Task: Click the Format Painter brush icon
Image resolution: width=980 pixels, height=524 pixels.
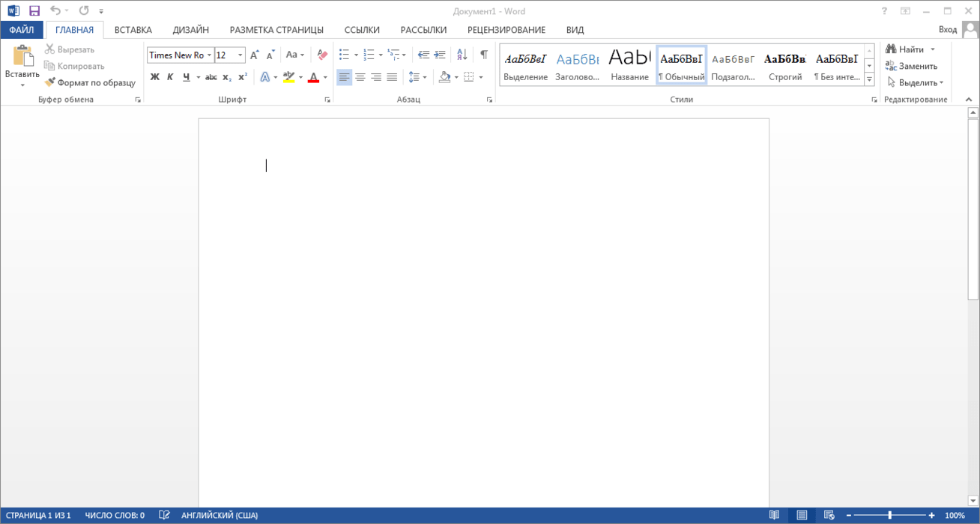Action: click(50, 83)
